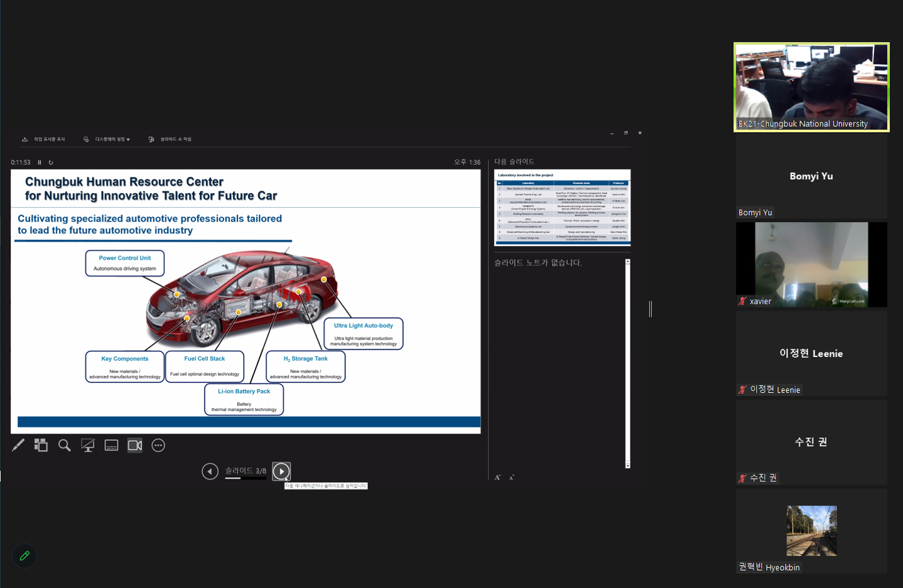Activate the magnifier zoom into slide tool
This screenshot has height=588, width=903.
pos(64,446)
